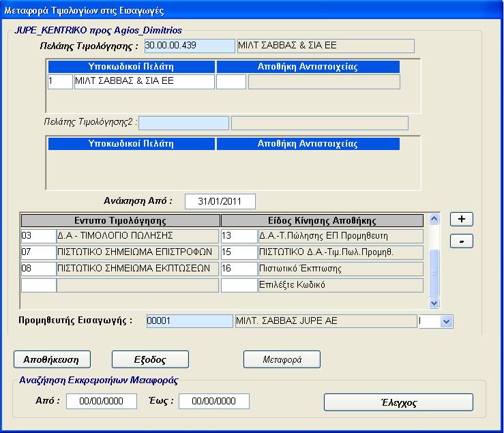
Task: Open dropdown next to ΜΙΛΤ. ΣΑΒΒΑΣ JUPE AE
Action: pyautogui.click(x=446, y=321)
